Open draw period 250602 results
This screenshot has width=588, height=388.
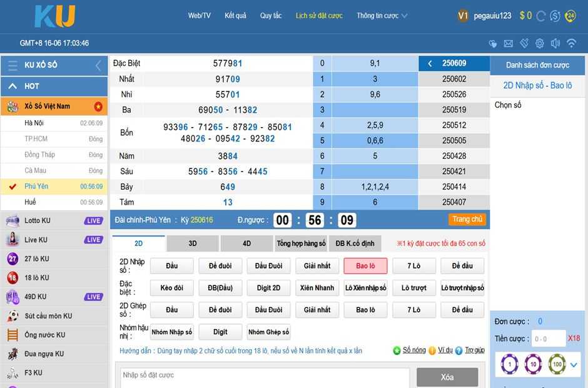click(454, 79)
